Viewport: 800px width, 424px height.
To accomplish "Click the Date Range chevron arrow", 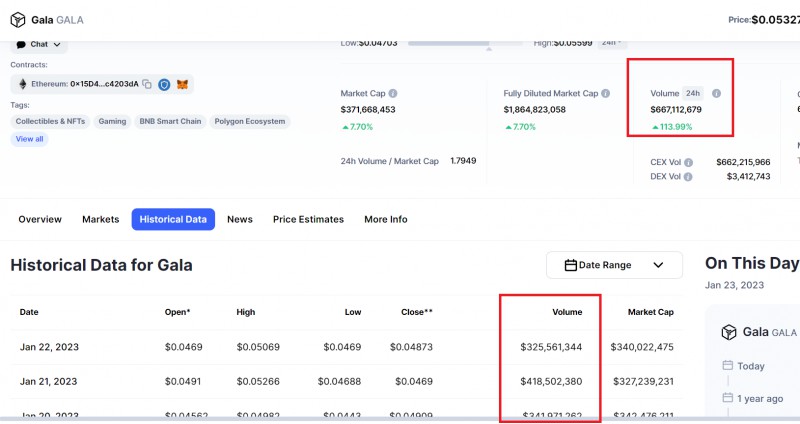I will [658, 265].
